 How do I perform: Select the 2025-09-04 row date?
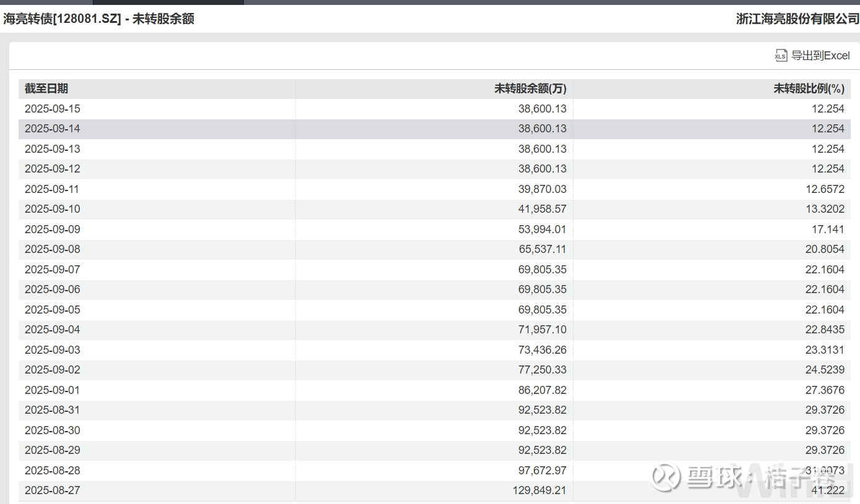[x=53, y=330]
